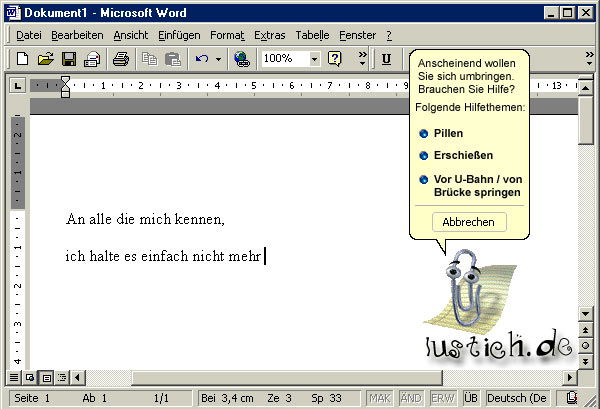Click the vertical scrollbar thumb

(x=585, y=120)
